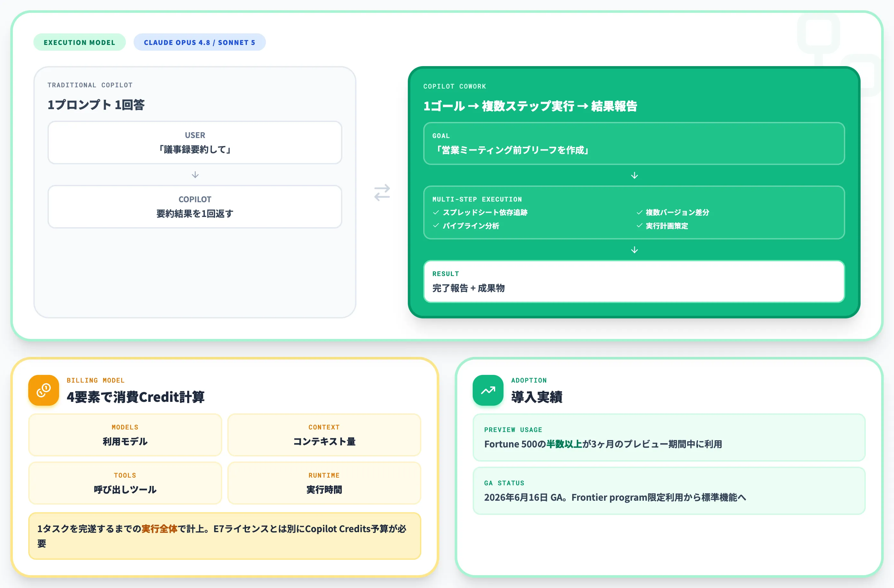Click the スプレッドシート依存追跡 step text

click(485, 212)
